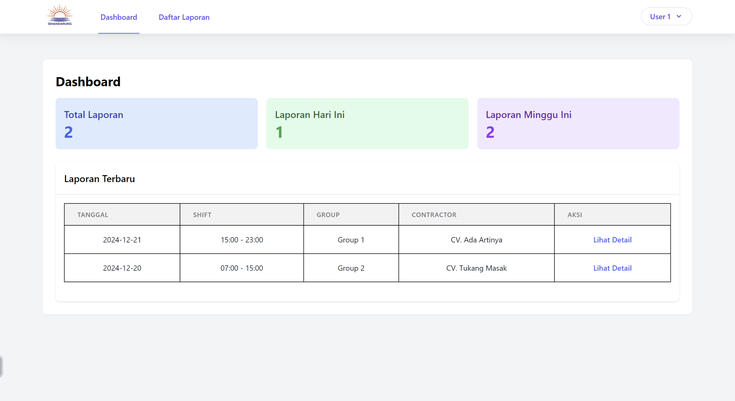The width and height of the screenshot is (735, 401).
Task: Click the CV. Ada Artinya contractor cell
Action: [476, 240]
